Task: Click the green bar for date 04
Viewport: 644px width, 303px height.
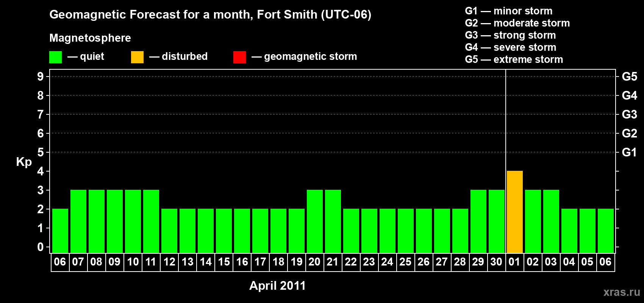Action: [569, 231]
